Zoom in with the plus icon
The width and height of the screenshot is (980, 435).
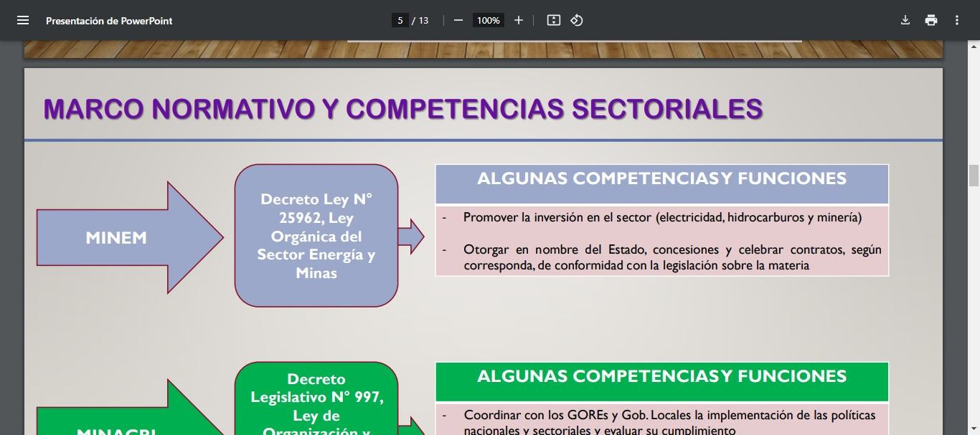click(x=519, y=20)
